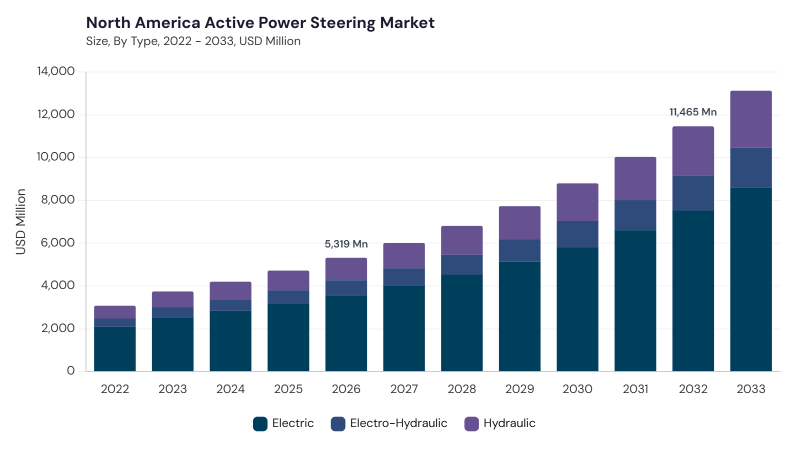Click the Electric segment of the 2022 bar
Image resolution: width=800 pixels, height=450 pixels.
coord(115,348)
